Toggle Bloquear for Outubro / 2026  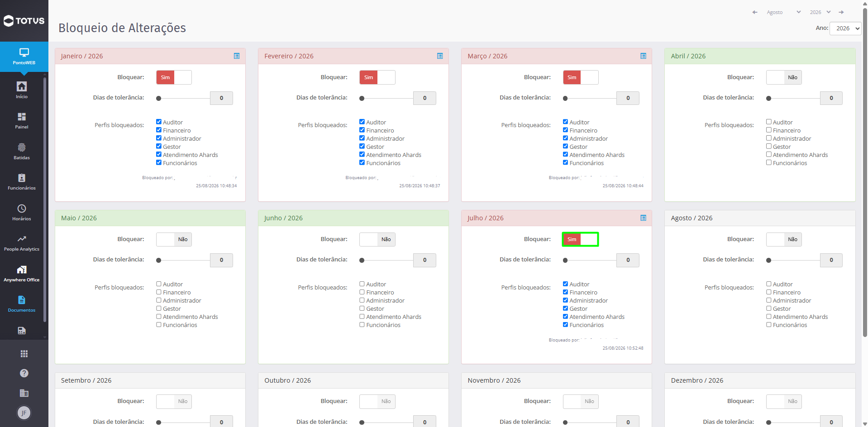click(377, 401)
